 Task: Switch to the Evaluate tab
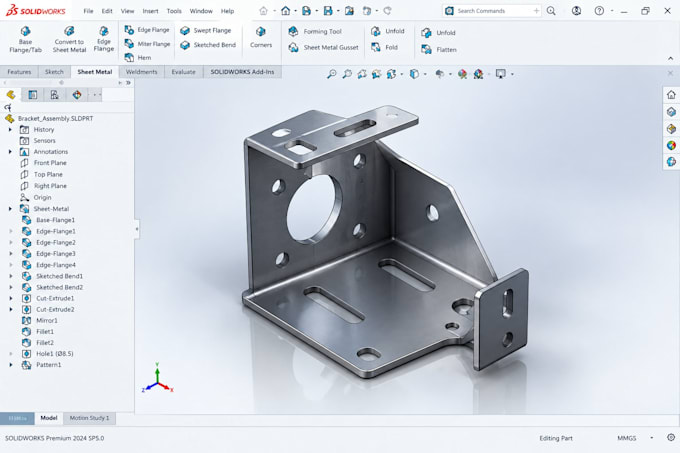[183, 72]
